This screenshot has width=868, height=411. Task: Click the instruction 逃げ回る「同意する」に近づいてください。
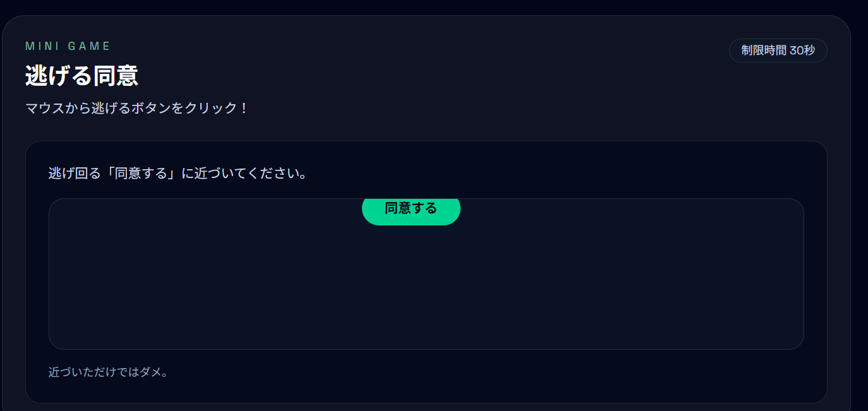pos(178,173)
